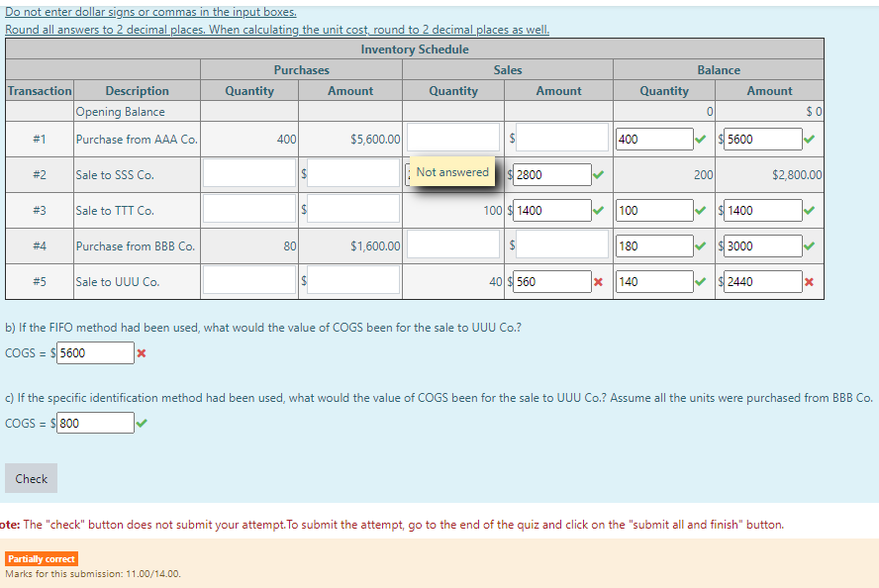
Task: Click the Amount input for Sale to TTT Co
Action: (x=351, y=210)
